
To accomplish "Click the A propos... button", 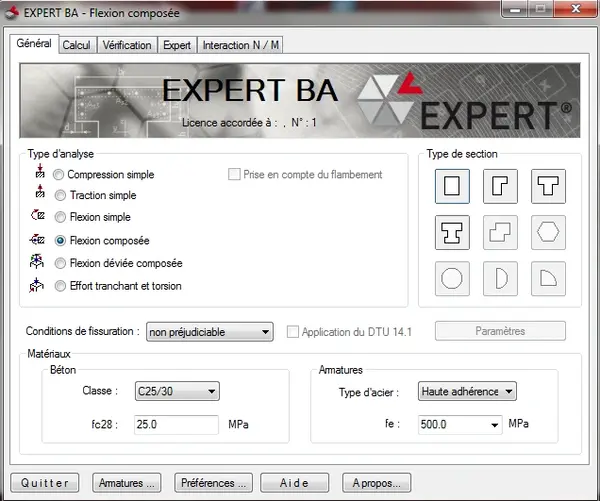I will (377, 483).
